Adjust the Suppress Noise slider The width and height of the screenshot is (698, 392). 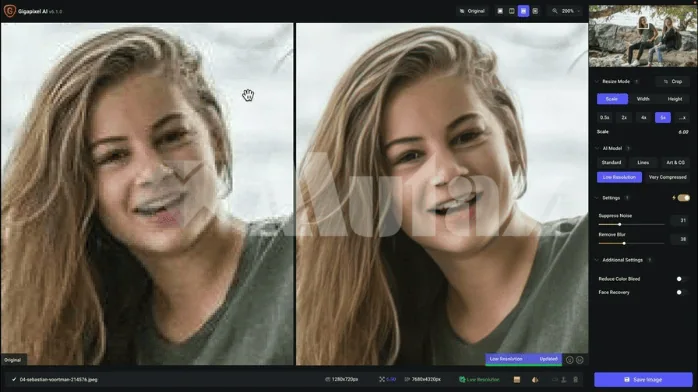click(631, 224)
